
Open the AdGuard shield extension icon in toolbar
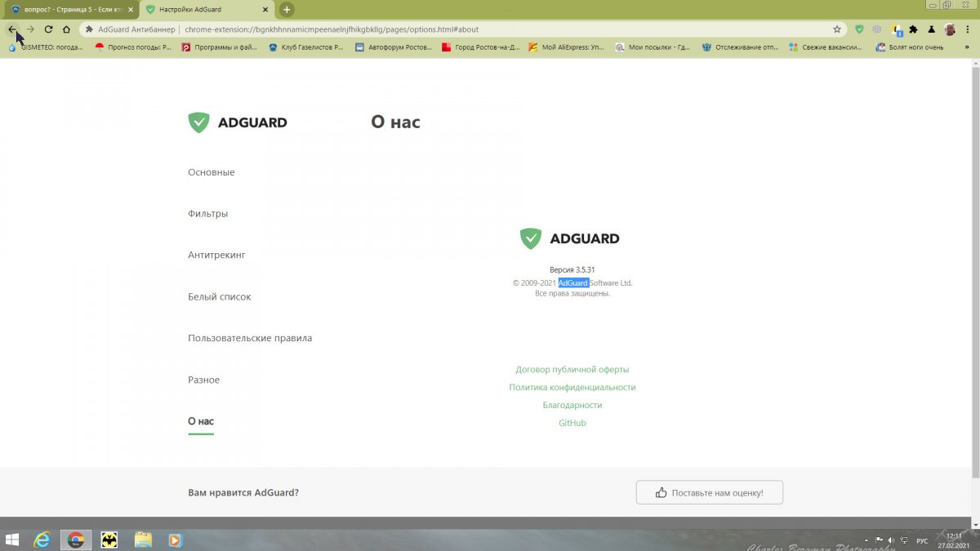(859, 29)
